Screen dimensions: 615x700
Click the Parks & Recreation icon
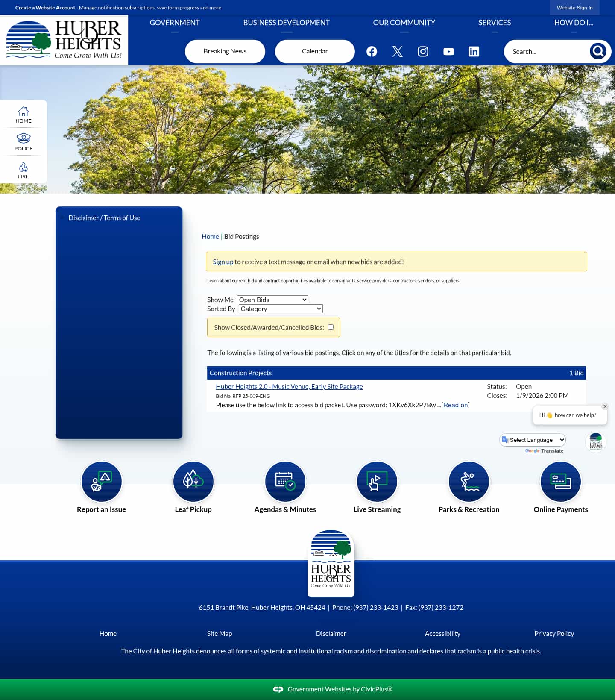469,482
